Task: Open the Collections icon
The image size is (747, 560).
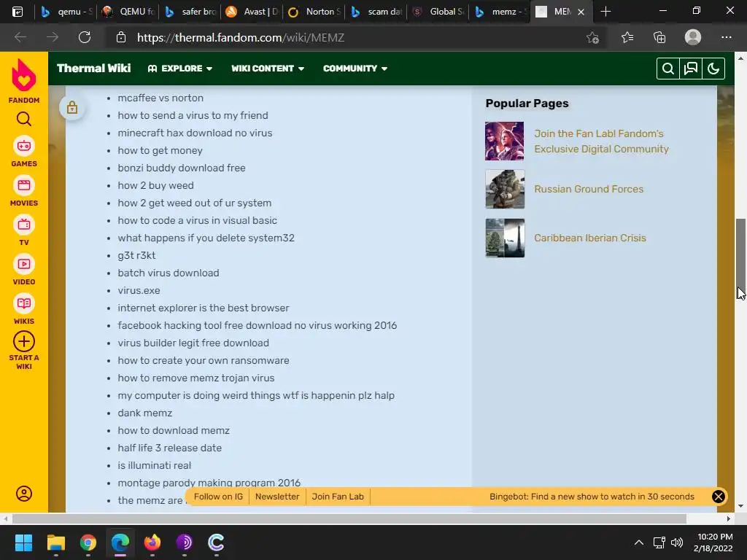Action: [659, 37]
